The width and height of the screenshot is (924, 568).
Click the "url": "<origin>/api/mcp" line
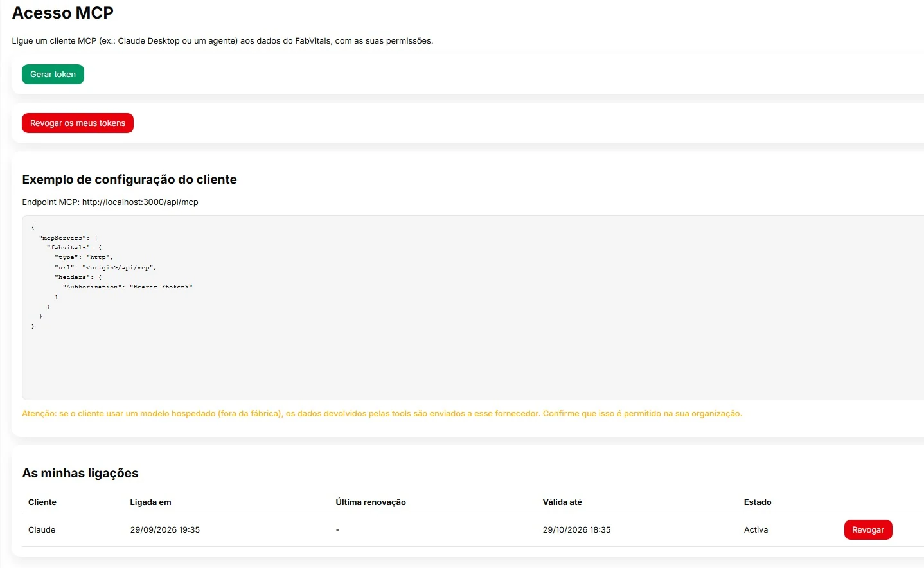[105, 267]
